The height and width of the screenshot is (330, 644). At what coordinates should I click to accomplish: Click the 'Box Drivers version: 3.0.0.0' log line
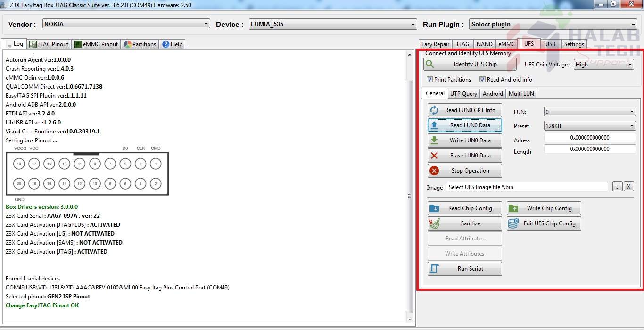(42, 207)
